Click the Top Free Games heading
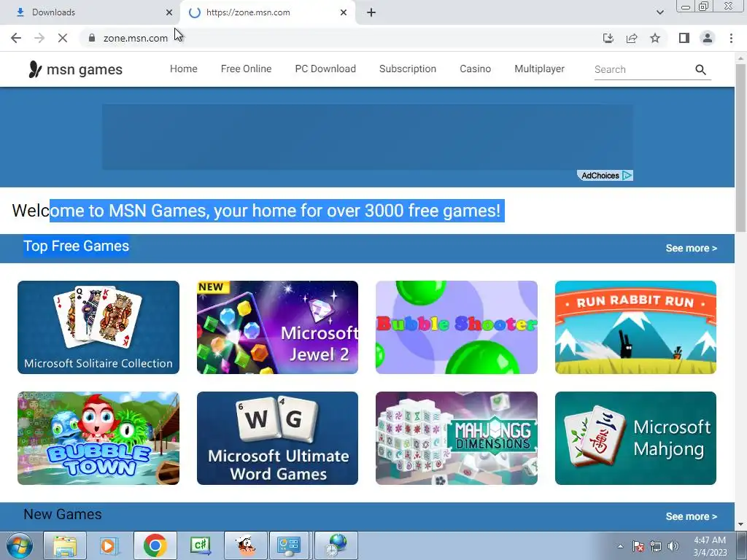The width and height of the screenshot is (747, 560). tap(76, 246)
